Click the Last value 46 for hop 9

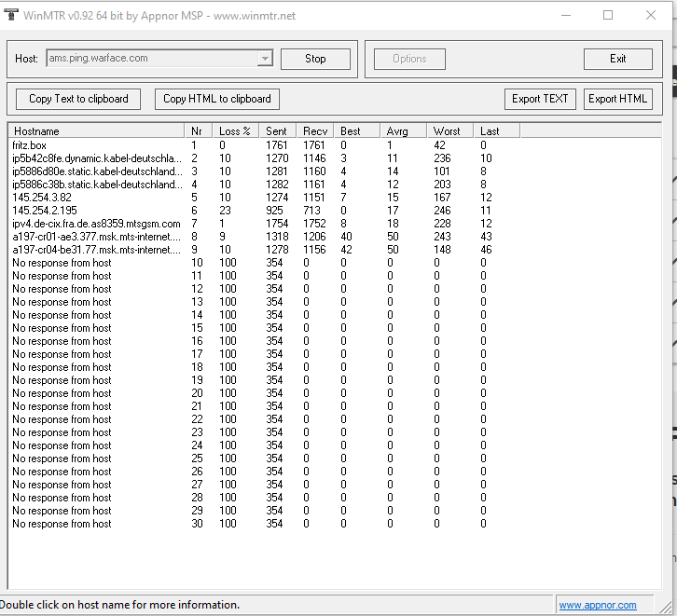486,250
